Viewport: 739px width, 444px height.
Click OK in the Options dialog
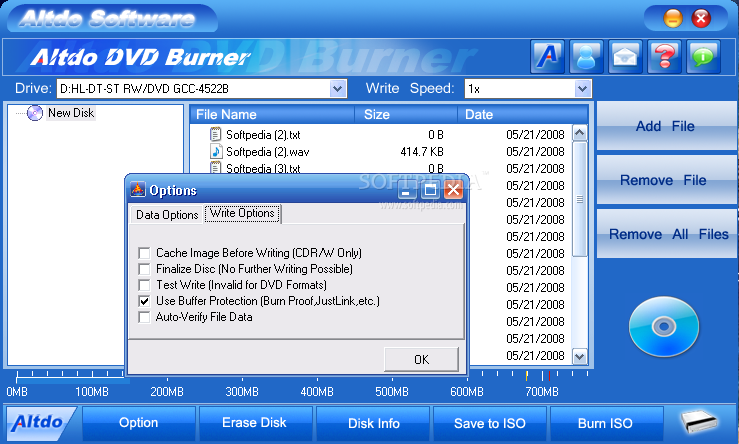421,360
